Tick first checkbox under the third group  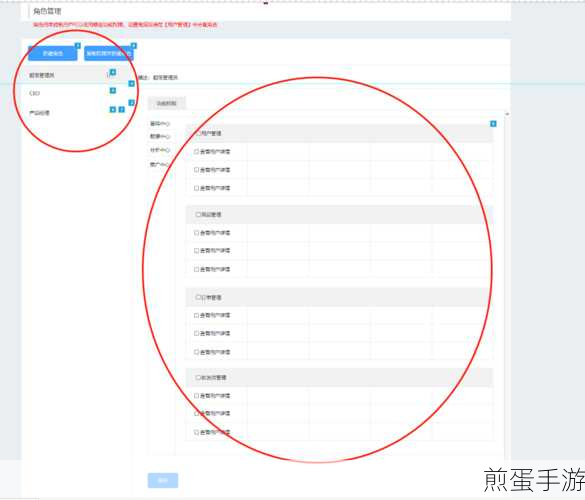pyautogui.click(x=197, y=315)
